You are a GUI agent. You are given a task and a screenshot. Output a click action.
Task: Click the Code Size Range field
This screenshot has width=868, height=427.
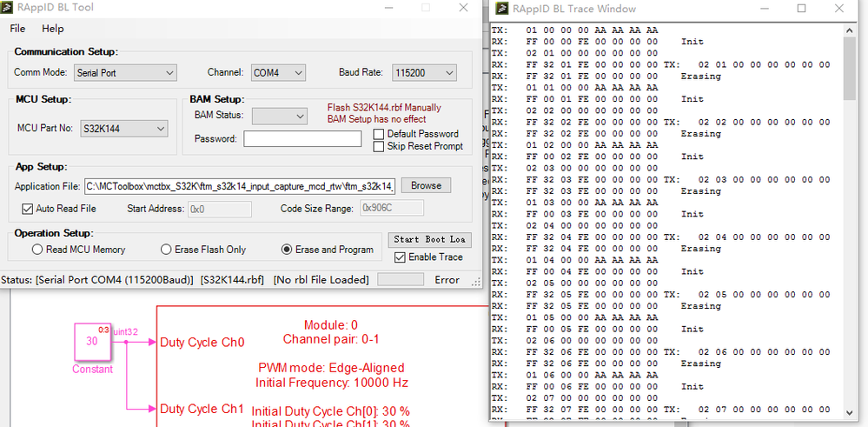click(393, 208)
